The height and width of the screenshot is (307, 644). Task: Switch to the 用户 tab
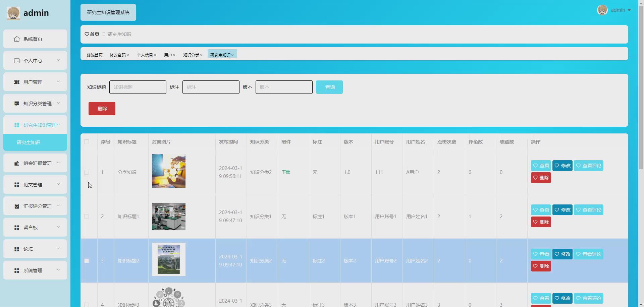point(168,55)
